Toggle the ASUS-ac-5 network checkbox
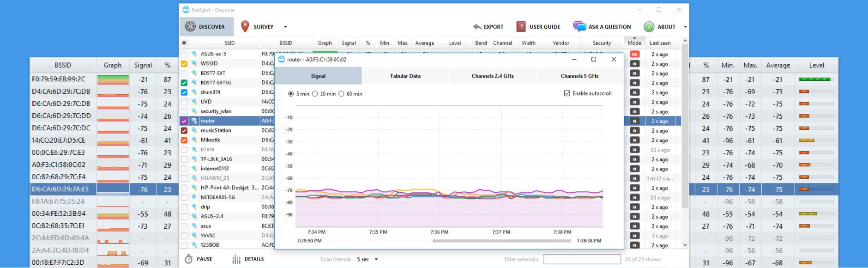 point(184,54)
